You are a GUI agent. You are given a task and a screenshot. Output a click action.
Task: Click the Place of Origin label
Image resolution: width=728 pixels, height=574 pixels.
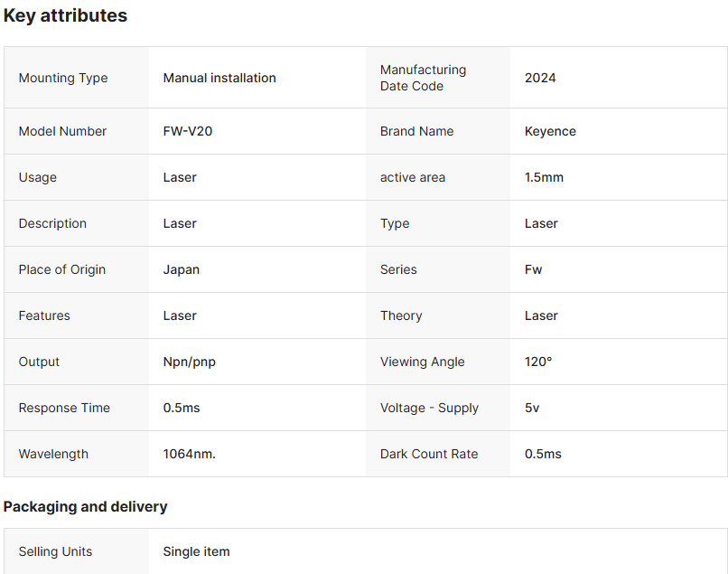[62, 269]
